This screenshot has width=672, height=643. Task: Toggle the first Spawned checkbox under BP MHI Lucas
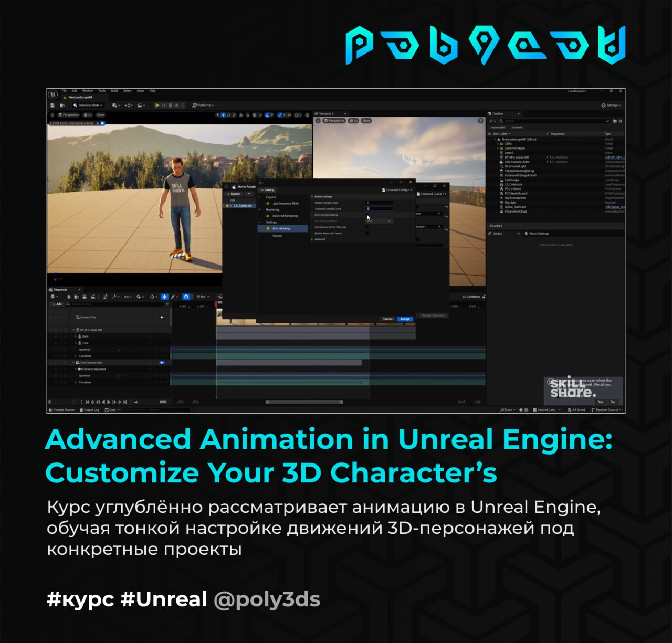[119, 350]
